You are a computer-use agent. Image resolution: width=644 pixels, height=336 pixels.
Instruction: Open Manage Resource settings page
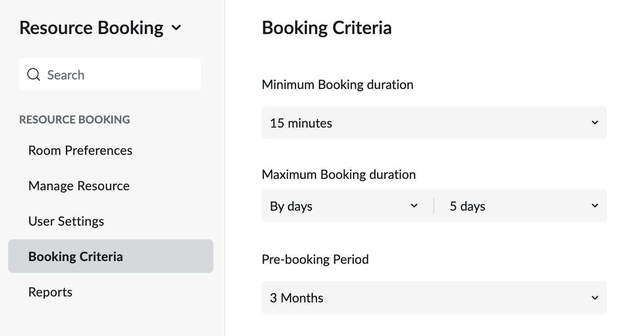tap(79, 186)
